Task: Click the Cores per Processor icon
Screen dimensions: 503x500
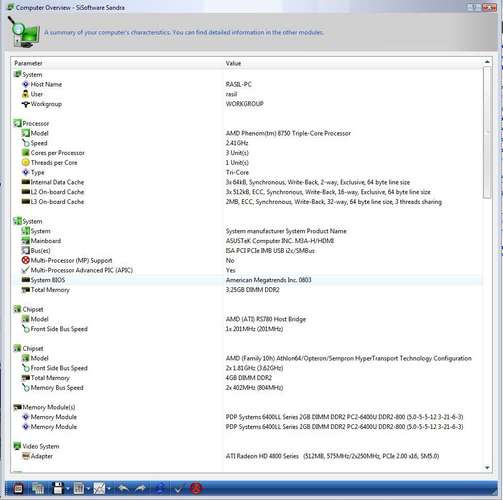Action: click(x=25, y=153)
